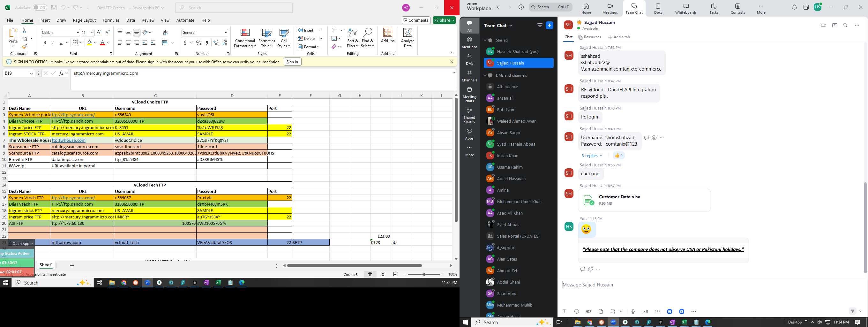Open the Name Box dropdown

point(31,73)
